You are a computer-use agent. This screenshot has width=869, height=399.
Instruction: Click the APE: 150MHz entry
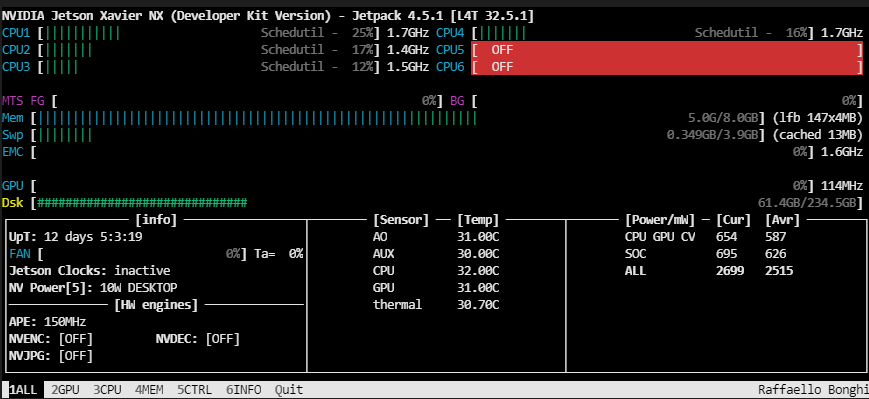(x=48, y=322)
